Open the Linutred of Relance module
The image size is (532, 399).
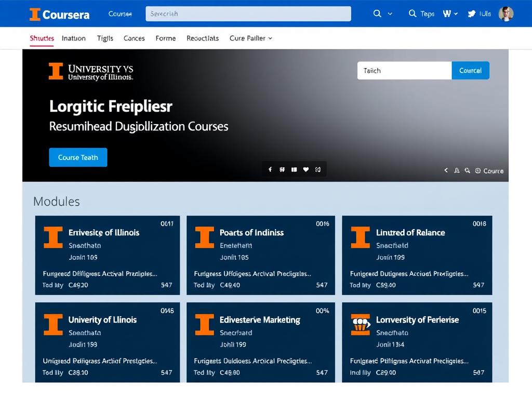click(x=417, y=255)
